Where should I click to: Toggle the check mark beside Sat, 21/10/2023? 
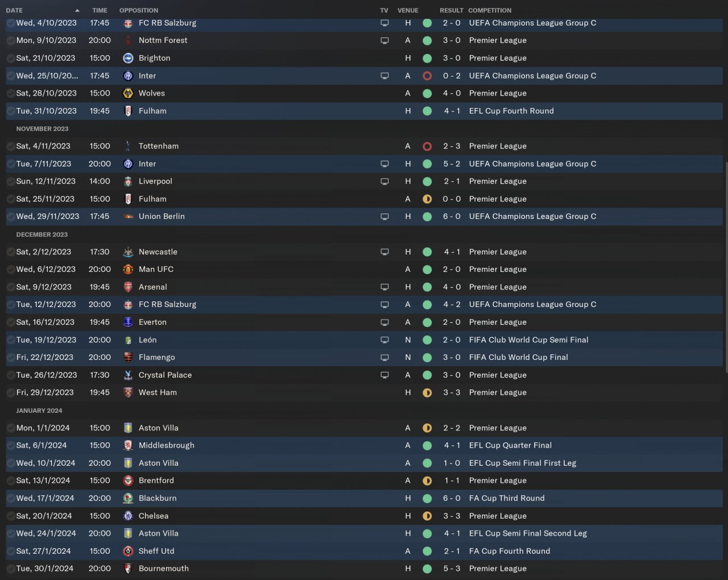coord(11,58)
